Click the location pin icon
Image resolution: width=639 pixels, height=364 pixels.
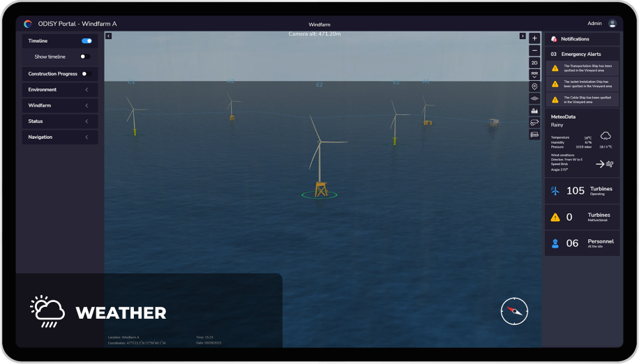[534, 86]
